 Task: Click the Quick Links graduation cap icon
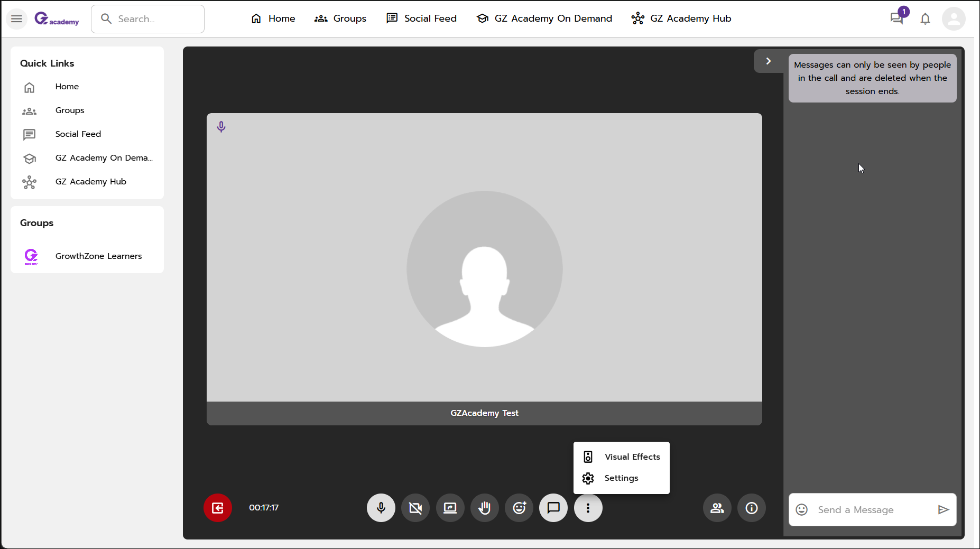(x=30, y=159)
